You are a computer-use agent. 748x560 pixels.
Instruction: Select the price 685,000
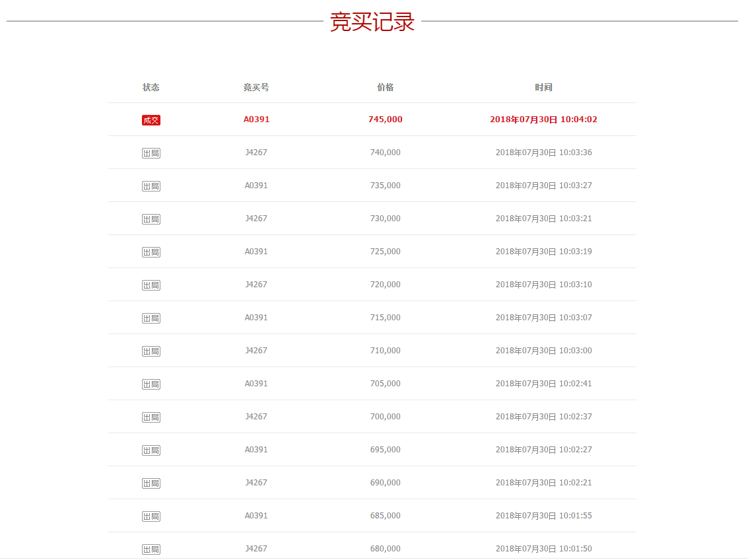pyautogui.click(x=385, y=515)
